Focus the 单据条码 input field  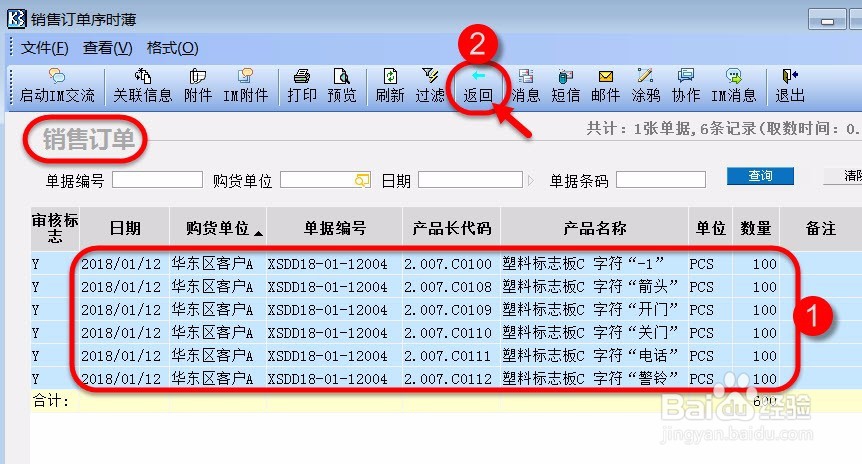click(x=661, y=180)
